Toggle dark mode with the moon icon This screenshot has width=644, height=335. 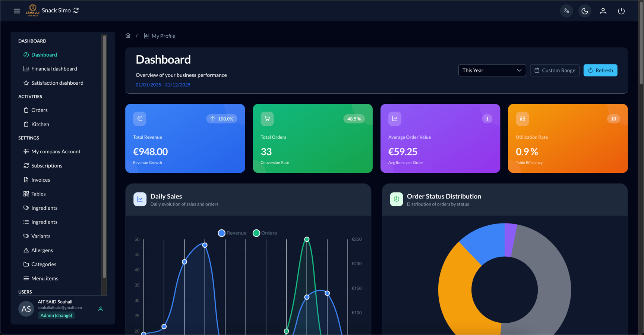coord(585,11)
